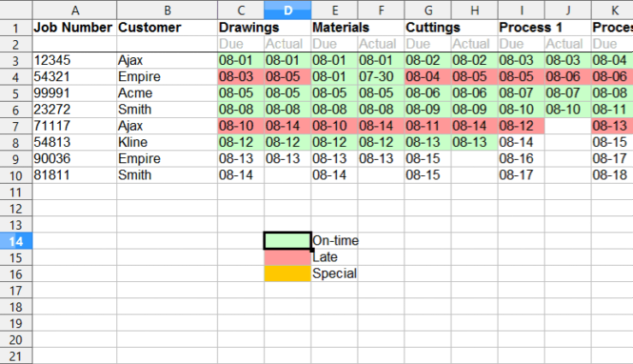Click the pink Late color cell
This screenshot has height=364, width=633.
[x=287, y=257]
